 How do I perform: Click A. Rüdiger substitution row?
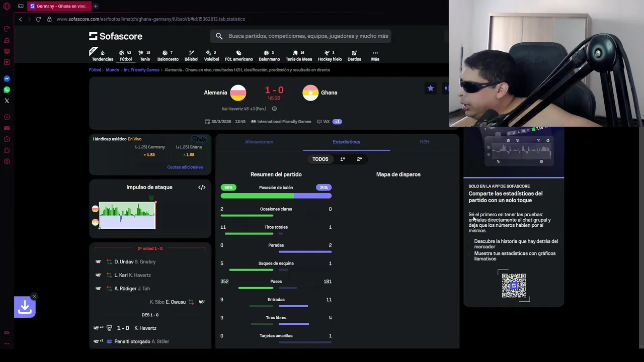click(x=150, y=289)
